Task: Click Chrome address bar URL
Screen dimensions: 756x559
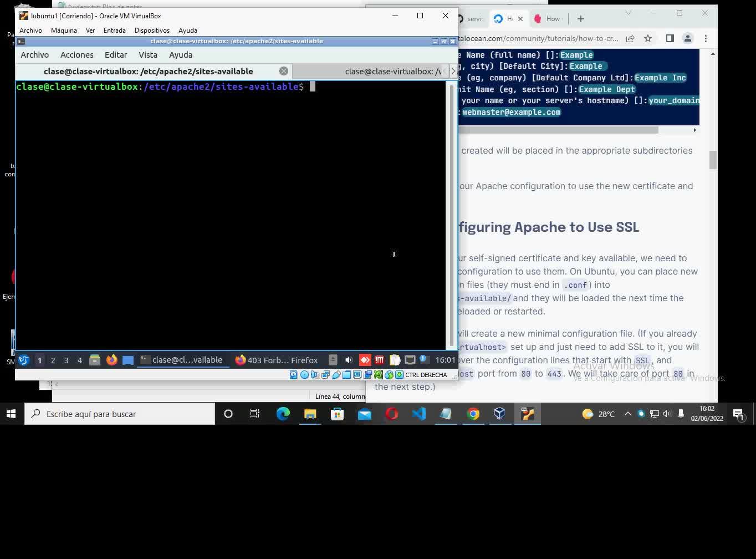Action: pos(537,38)
